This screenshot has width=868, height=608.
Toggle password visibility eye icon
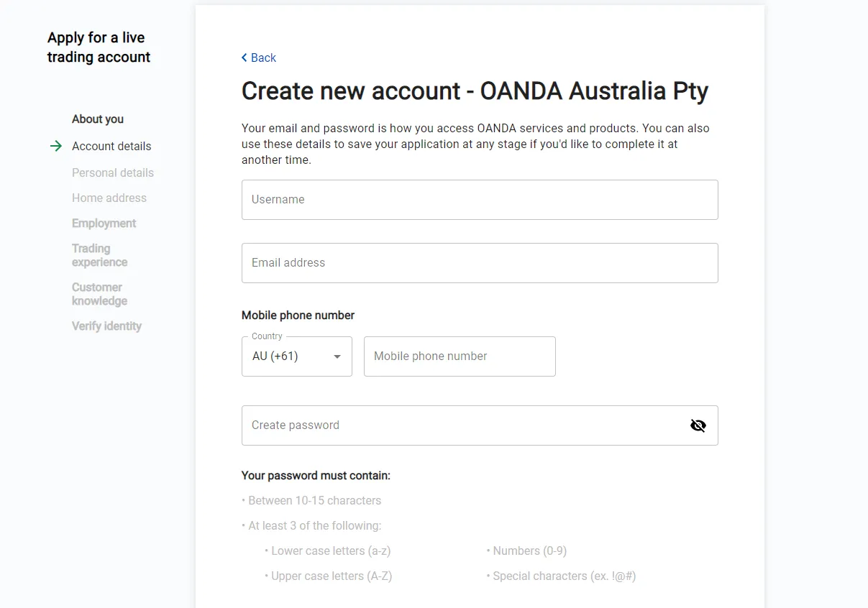pos(698,425)
